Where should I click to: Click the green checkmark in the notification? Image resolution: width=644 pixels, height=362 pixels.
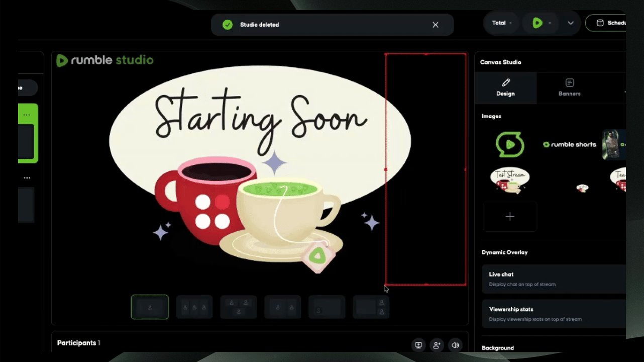pos(228,25)
